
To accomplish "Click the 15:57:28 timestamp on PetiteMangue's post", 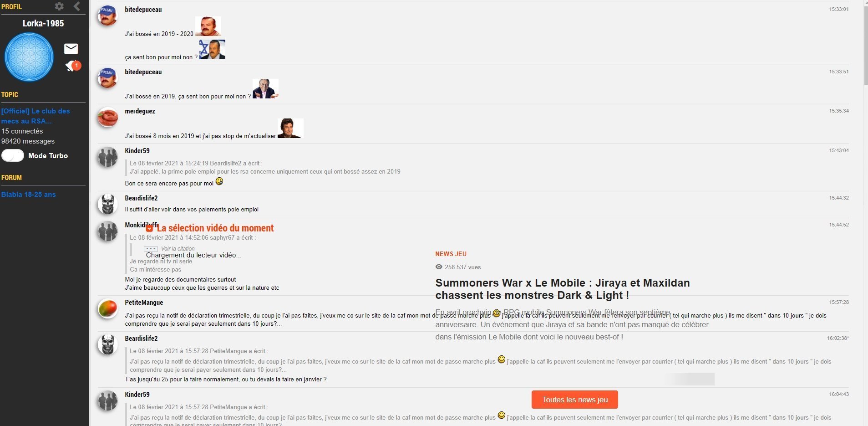I will [839, 302].
